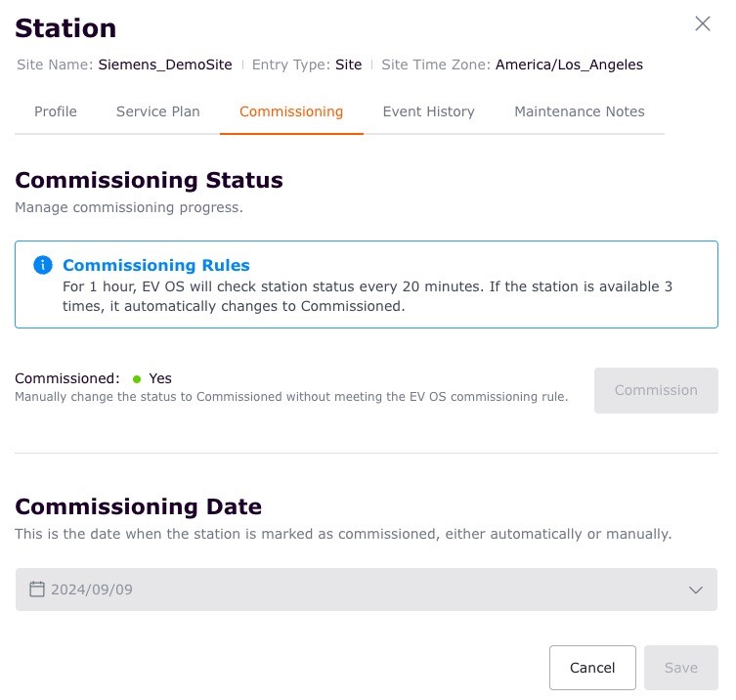Click the Siemens_DemoSite site name
The image size is (736, 700).
(165, 66)
